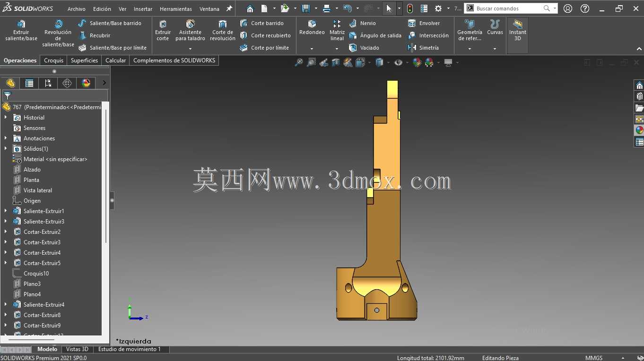Select the Simetría mirror tool
The image size is (644, 361).
[x=423, y=48]
